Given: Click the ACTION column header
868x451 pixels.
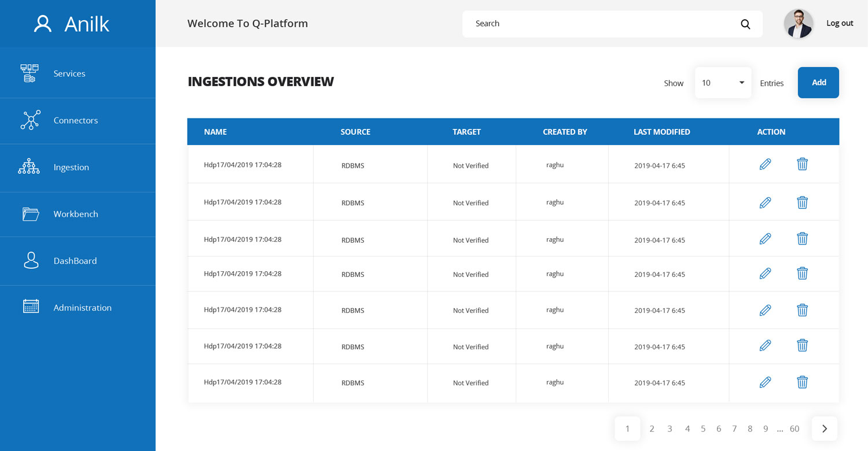Looking at the screenshot, I should (771, 132).
